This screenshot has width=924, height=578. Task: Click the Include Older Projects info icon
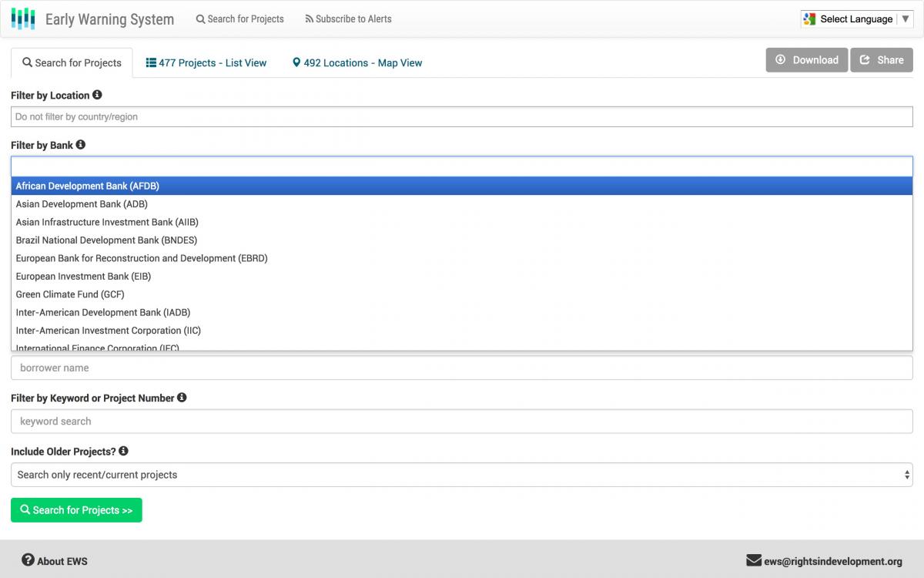pos(123,451)
